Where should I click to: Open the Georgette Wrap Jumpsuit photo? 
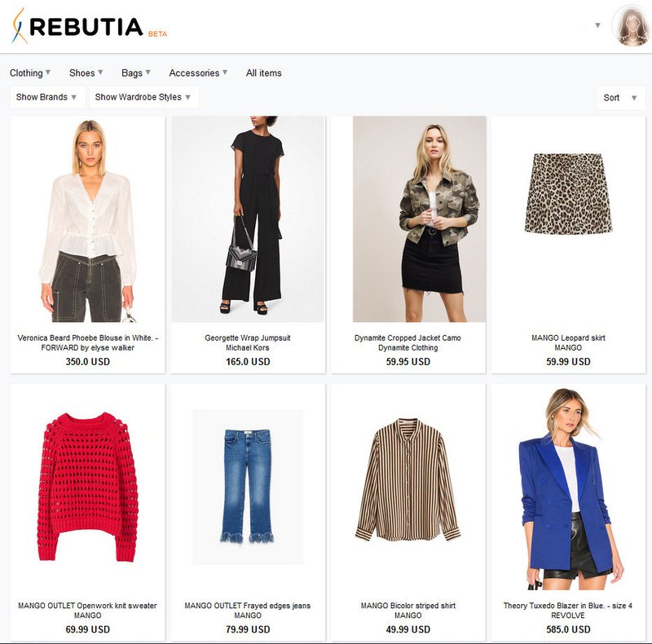(x=248, y=219)
